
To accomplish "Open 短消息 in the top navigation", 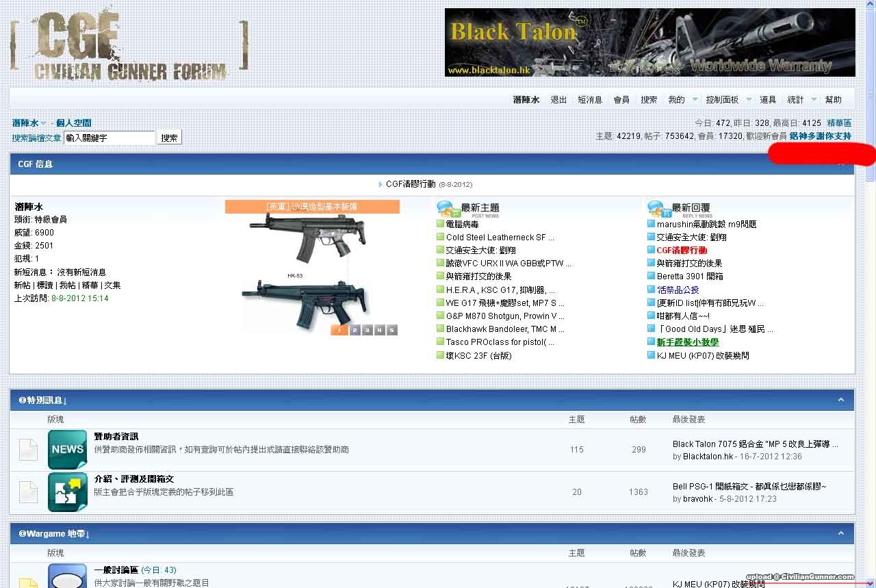I will (589, 100).
